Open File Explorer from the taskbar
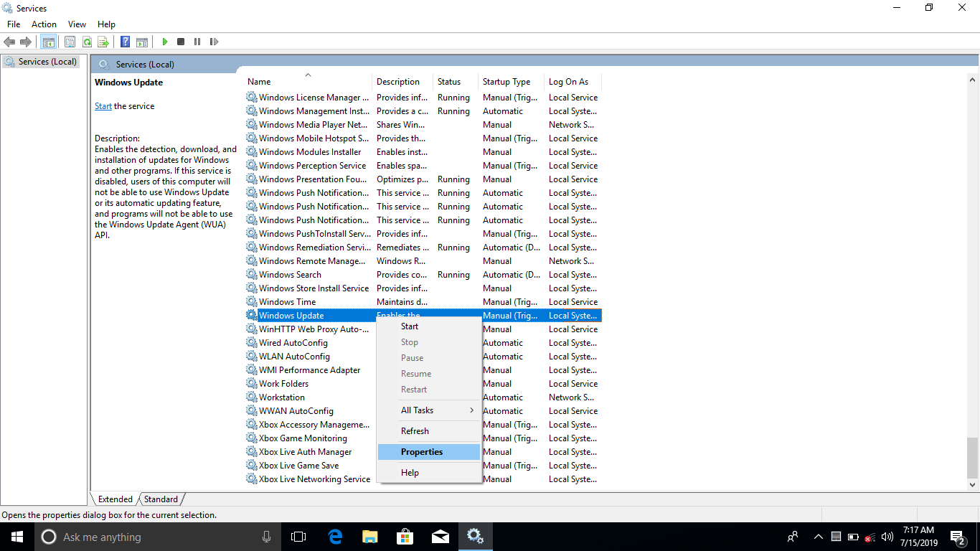This screenshot has height=551, width=980. pos(370,537)
